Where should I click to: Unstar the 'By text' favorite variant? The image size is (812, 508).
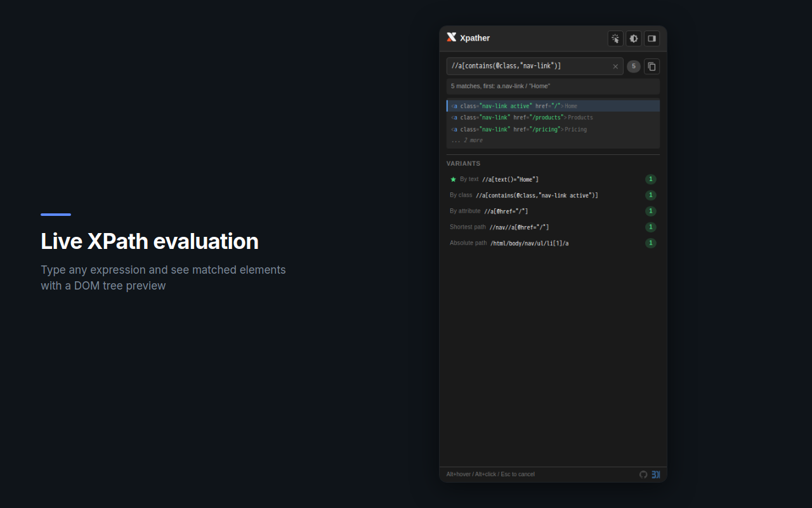454,179
